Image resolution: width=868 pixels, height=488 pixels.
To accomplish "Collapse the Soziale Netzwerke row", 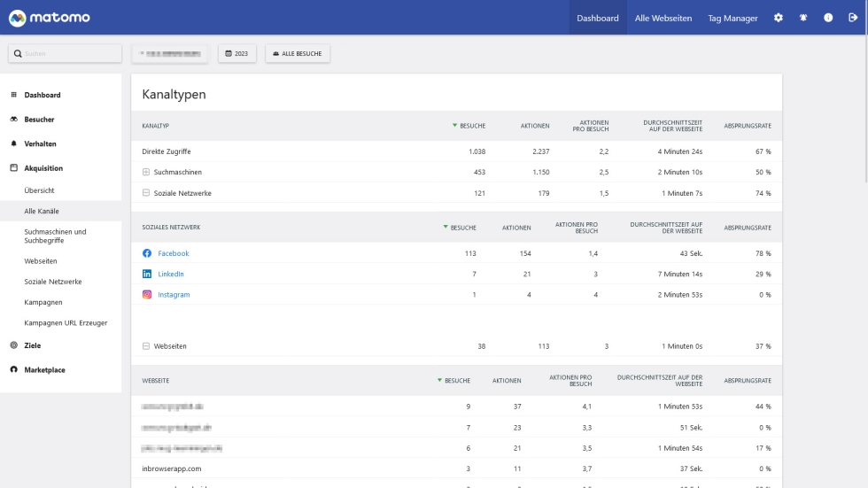I will click(x=146, y=193).
